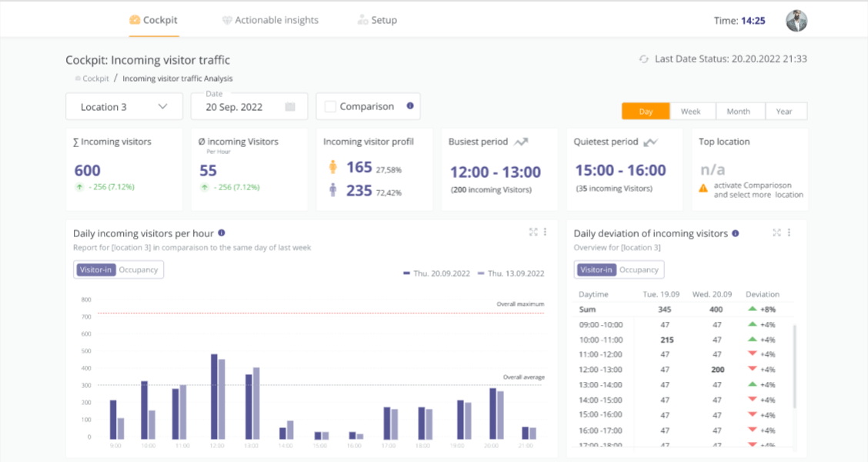
Task: Enable the Comparison checkbox
Action: click(x=330, y=107)
